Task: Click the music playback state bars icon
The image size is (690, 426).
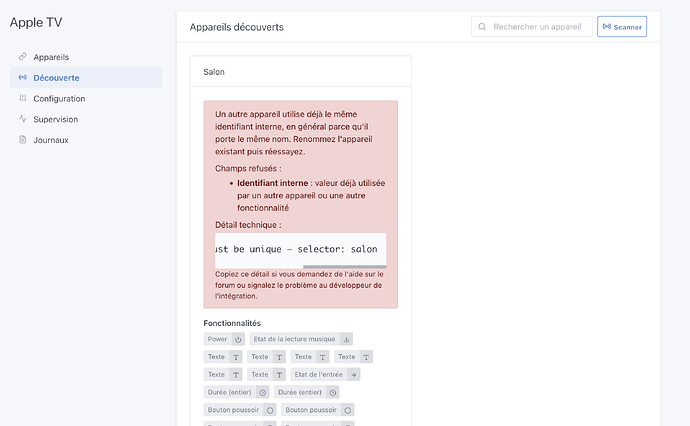Action: point(346,339)
